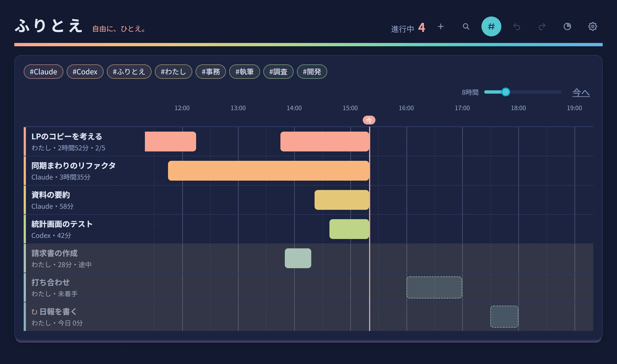617x364 pixels.
Task: Select the 請求書の作成 time block
Action: pyautogui.click(x=298, y=258)
